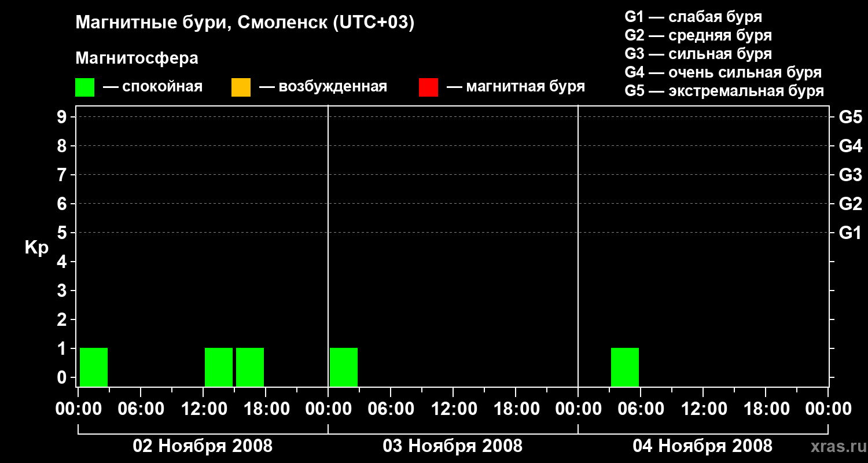Click 'G5 — экстремальная буря' legend line
868x463 pixels.
724,91
